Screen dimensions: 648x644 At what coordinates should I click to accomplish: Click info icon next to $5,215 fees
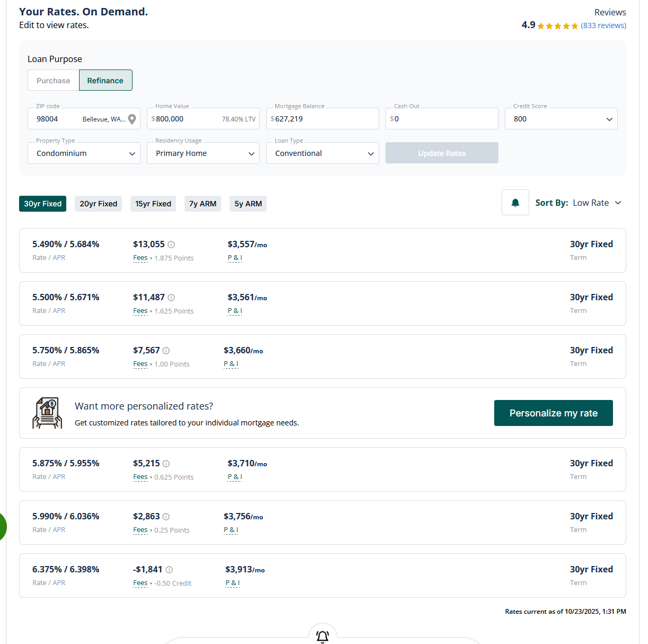[x=166, y=464]
